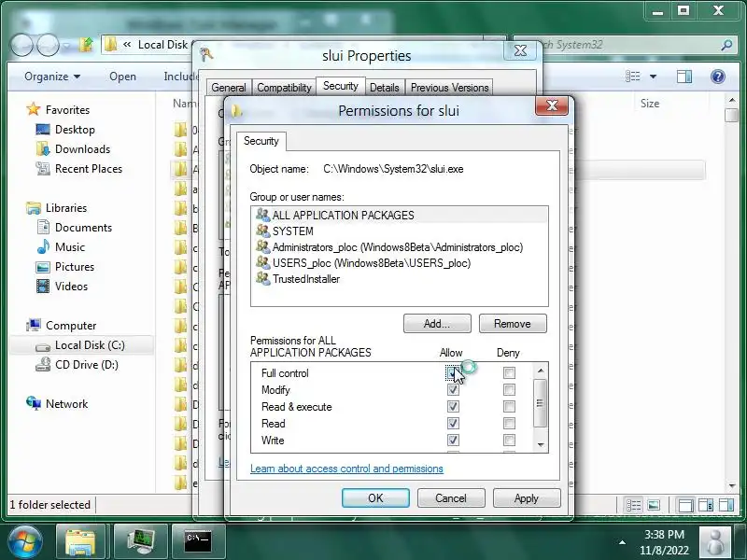747x560 pixels.
Task: Toggle Allow checkbox for Write
Action: tap(453, 440)
